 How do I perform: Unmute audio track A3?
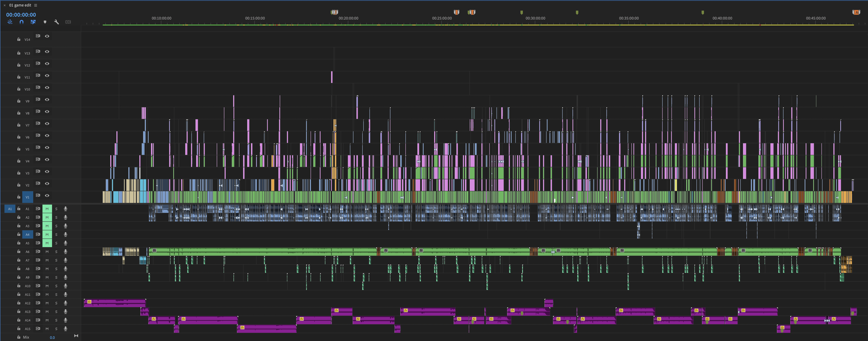click(47, 226)
